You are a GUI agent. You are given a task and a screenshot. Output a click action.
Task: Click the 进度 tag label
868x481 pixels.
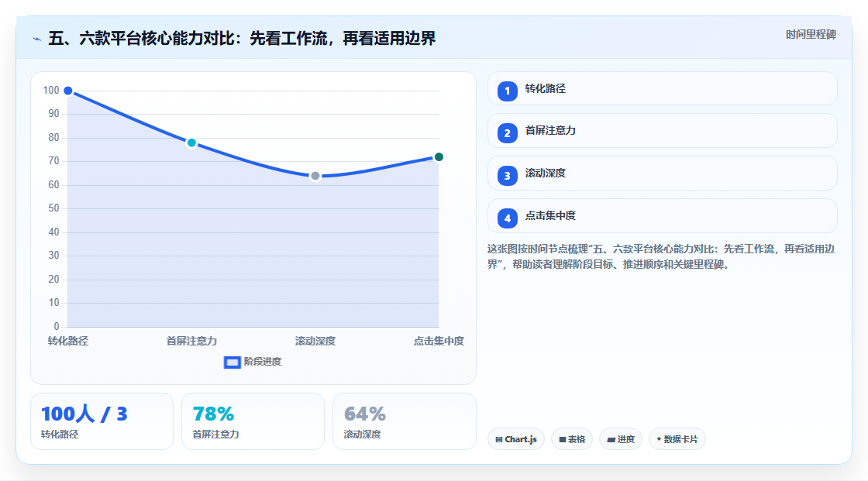[626, 439]
